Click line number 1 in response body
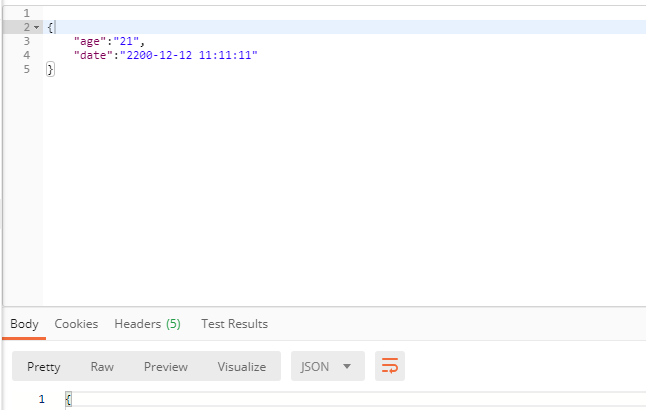 [41, 400]
